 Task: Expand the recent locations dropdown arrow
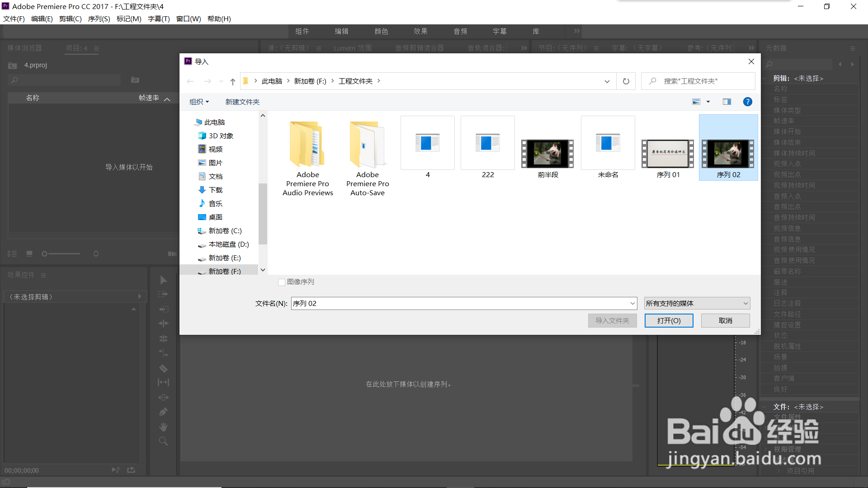click(x=221, y=81)
